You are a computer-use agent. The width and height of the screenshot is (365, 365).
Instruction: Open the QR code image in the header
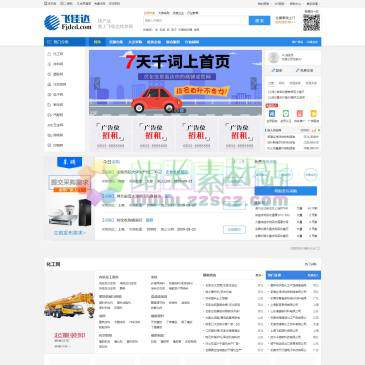click(x=311, y=22)
